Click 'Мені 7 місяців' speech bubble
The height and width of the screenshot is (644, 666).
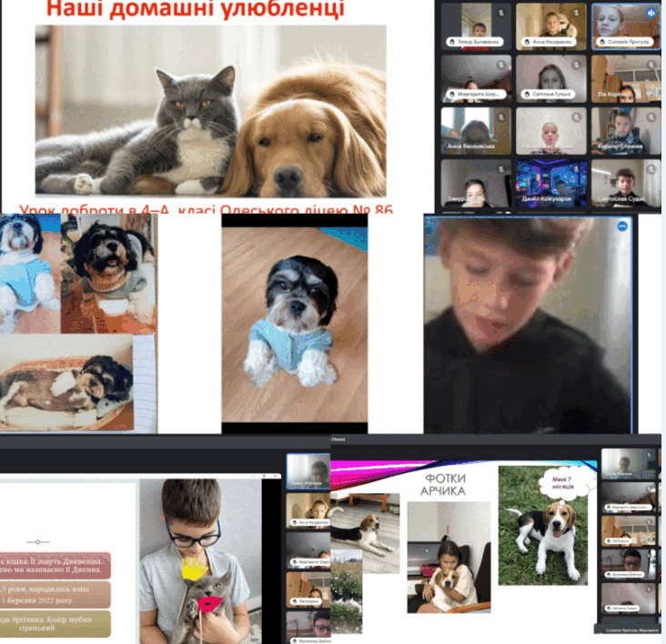coord(563,483)
